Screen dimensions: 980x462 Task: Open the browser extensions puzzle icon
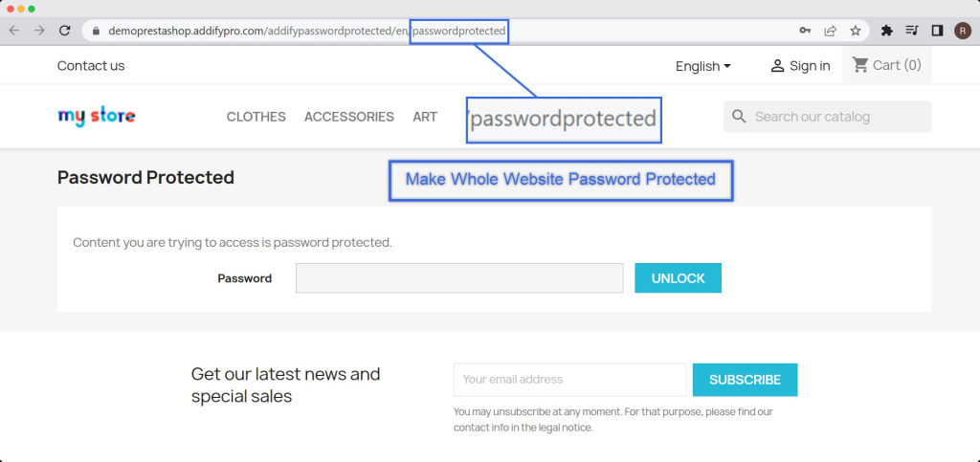click(887, 31)
